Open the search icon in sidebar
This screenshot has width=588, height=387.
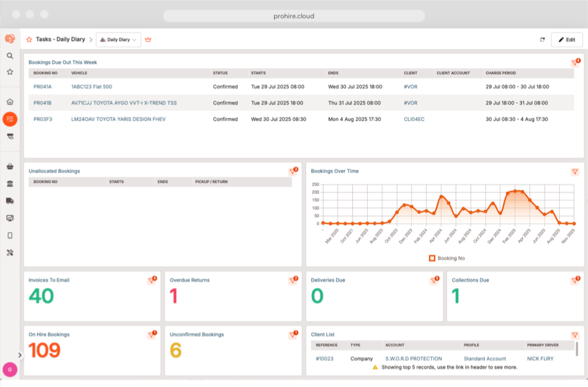pyautogui.click(x=10, y=56)
